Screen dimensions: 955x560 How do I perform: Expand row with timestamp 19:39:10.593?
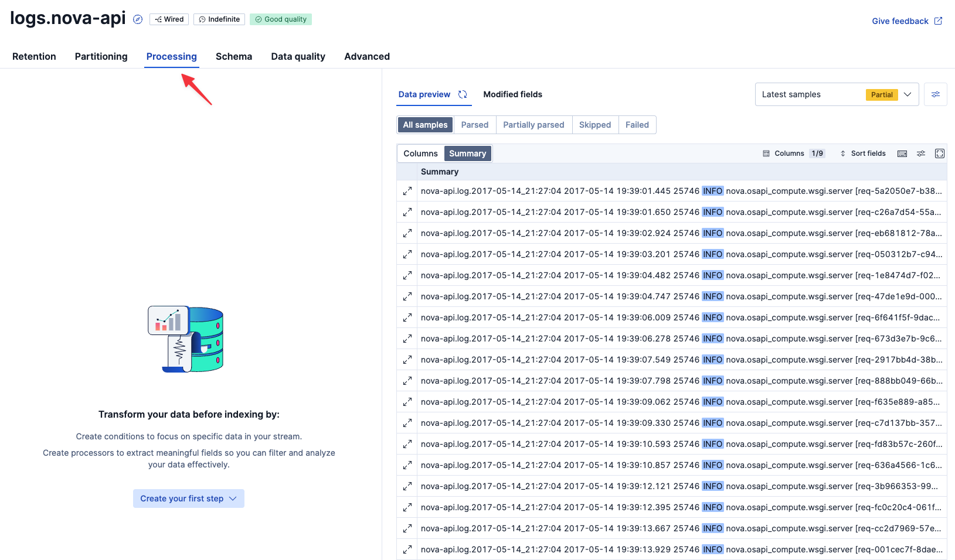tap(407, 444)
